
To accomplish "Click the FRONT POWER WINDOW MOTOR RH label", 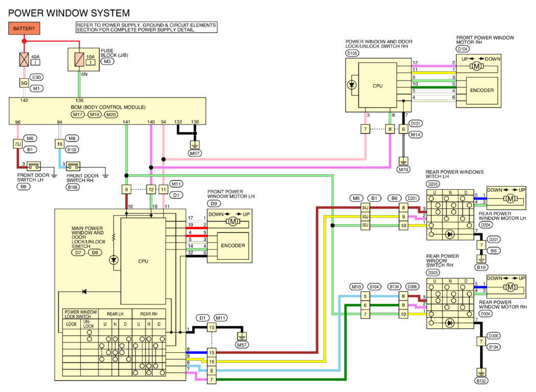I will [x=485, y=40].
